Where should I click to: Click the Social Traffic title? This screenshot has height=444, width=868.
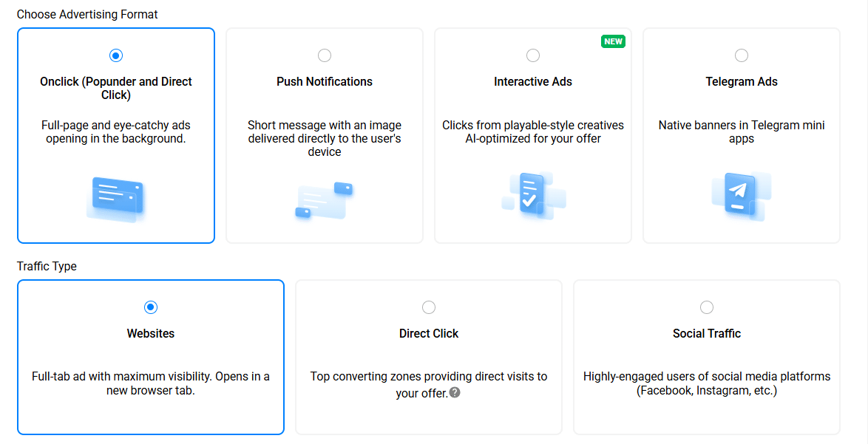click(707, 334)
